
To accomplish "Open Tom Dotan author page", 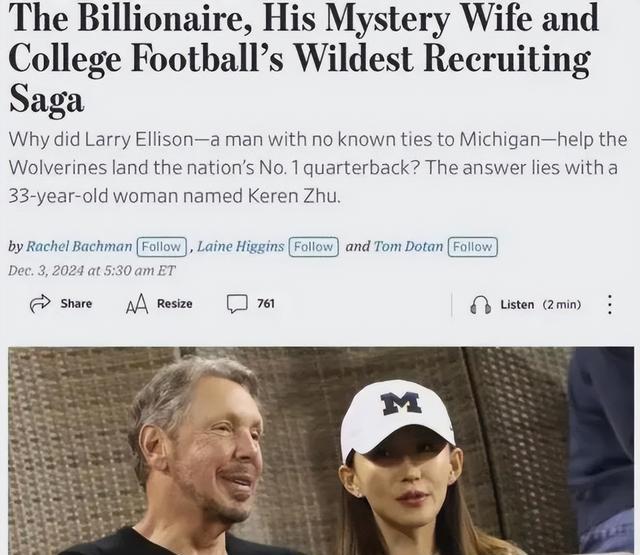I will pos(408,246).
